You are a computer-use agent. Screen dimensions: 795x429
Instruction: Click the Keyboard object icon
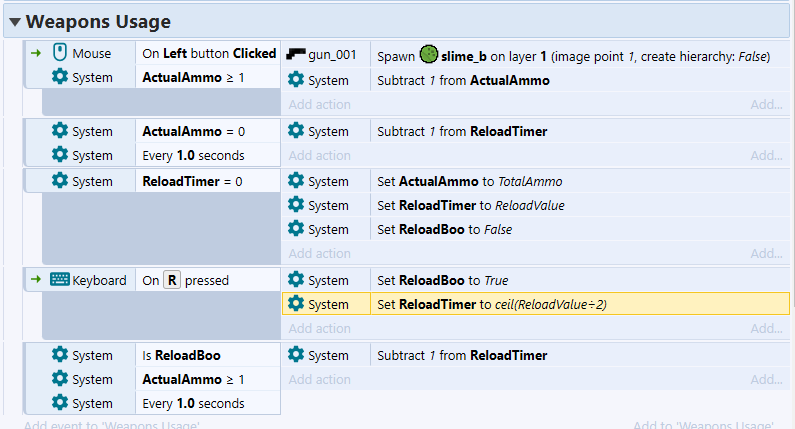tap(60, 279)
